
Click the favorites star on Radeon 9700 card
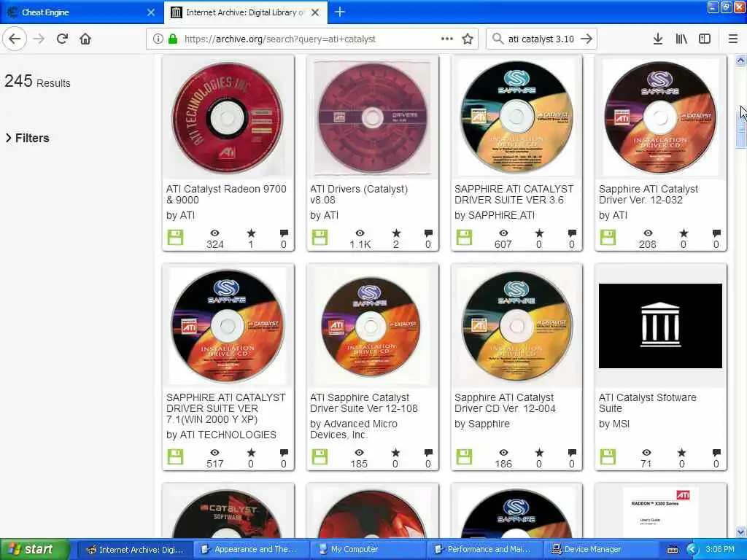click(251, 233)
